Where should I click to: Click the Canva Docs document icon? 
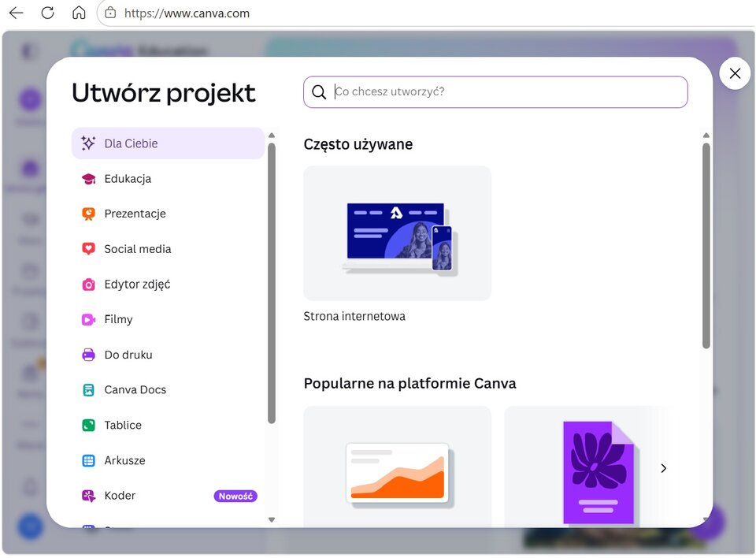(88, 390)
